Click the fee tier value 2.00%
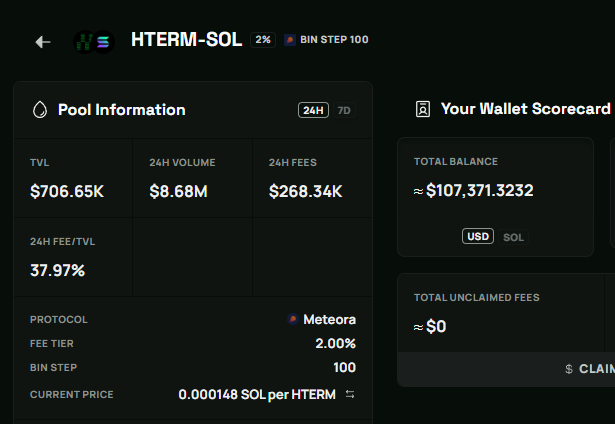615x424 pixels. pyautogui.click(x=335, y=344)
